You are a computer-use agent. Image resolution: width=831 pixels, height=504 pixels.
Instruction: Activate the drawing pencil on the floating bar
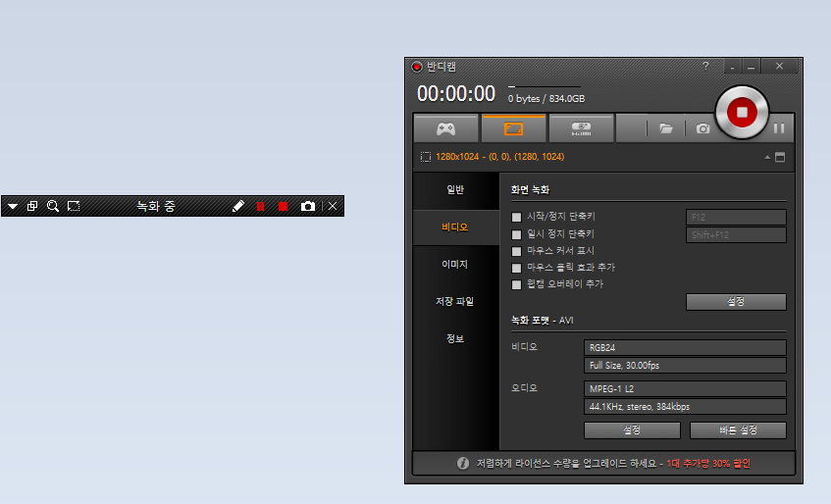[238, 206]
